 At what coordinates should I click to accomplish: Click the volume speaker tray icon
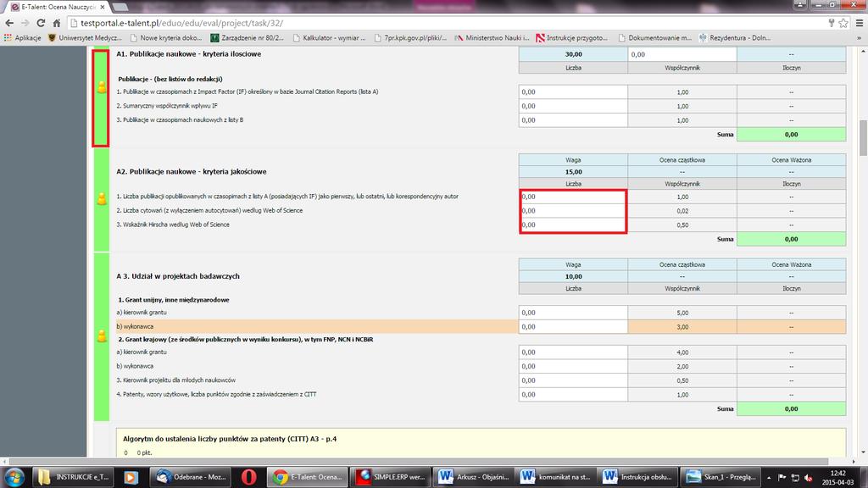[809, 478]
